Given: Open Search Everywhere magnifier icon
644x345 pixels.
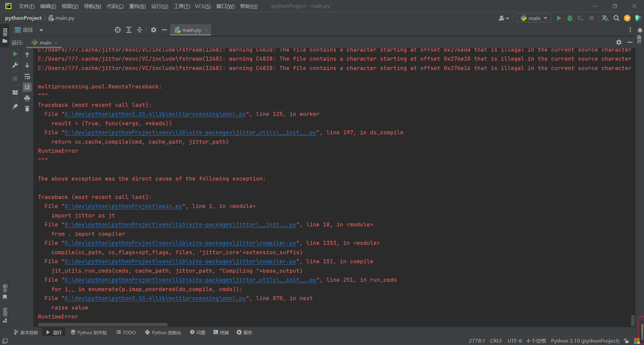Looking at the screenshot, I should [x=616, y=18].
